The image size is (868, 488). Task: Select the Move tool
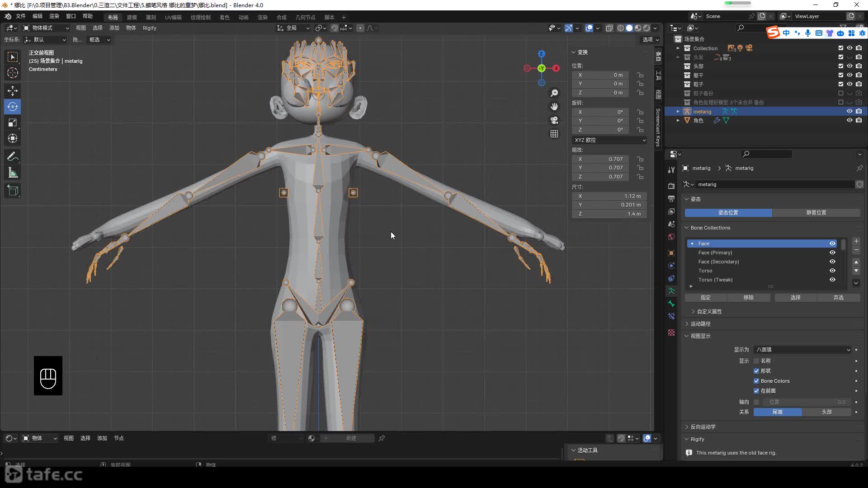(13, 91)
